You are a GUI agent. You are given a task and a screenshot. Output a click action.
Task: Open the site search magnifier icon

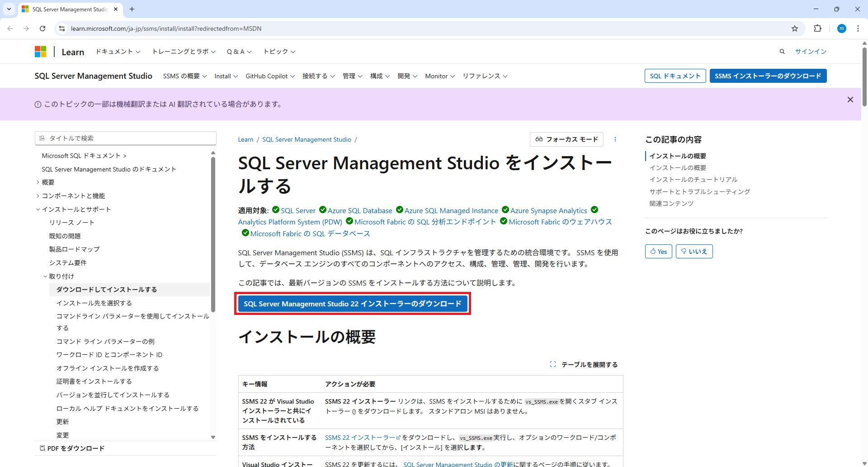782,52
